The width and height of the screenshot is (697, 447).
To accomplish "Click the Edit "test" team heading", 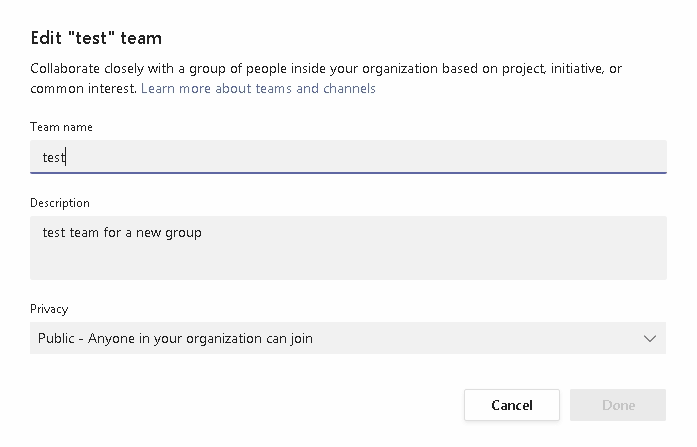I will pyautogui.click(x=96, y=38).
